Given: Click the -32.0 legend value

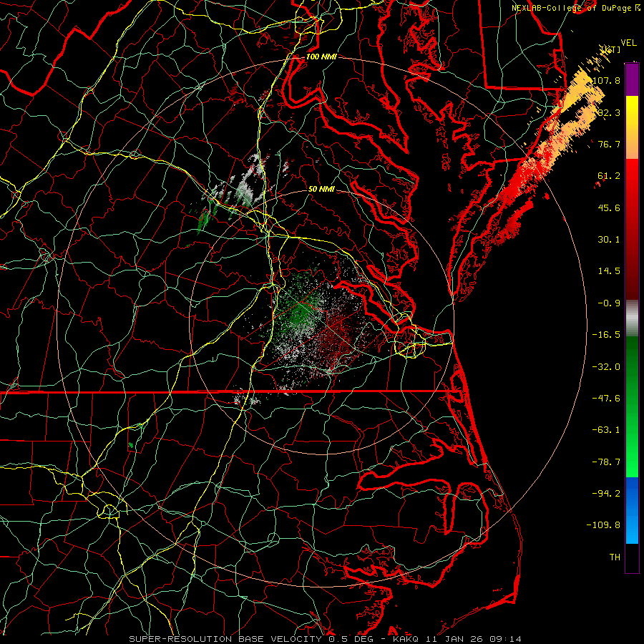Looking at the screenshot, I should click(606, 367).
